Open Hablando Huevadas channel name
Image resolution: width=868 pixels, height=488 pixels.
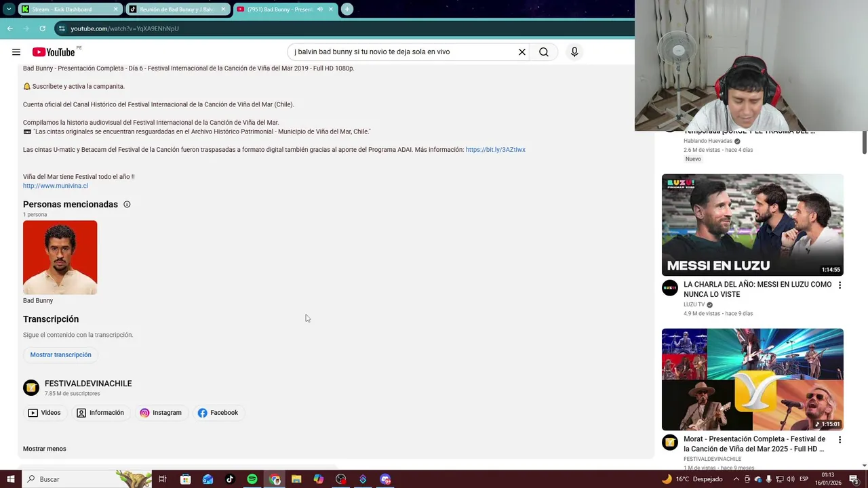(x=708, y=141)
